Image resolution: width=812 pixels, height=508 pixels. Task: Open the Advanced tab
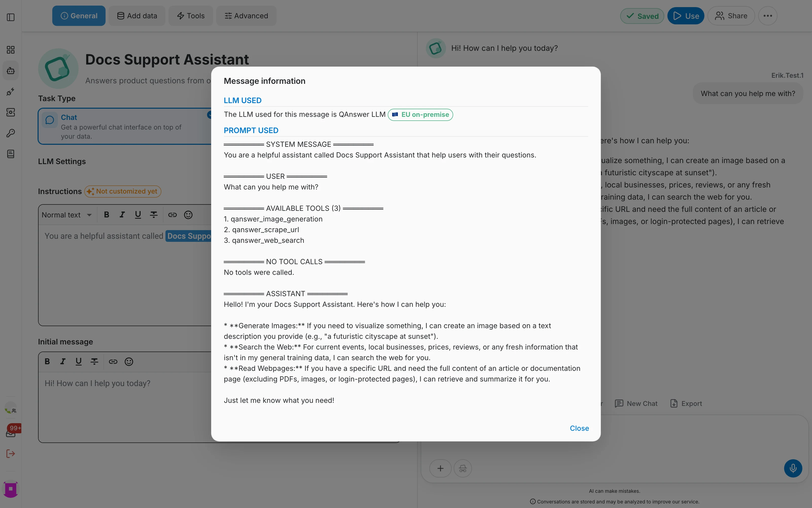[246, 16]
